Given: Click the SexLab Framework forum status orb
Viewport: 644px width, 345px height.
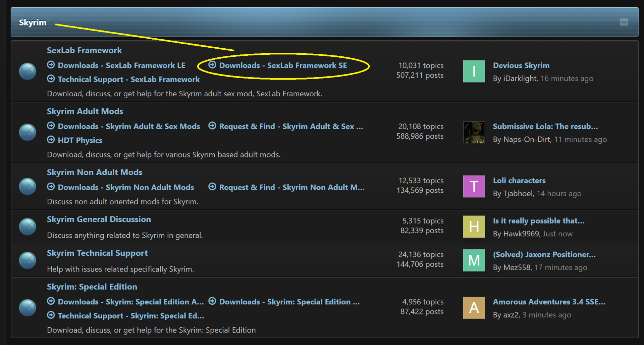Looking at the screenshot, I should (28, 71).
